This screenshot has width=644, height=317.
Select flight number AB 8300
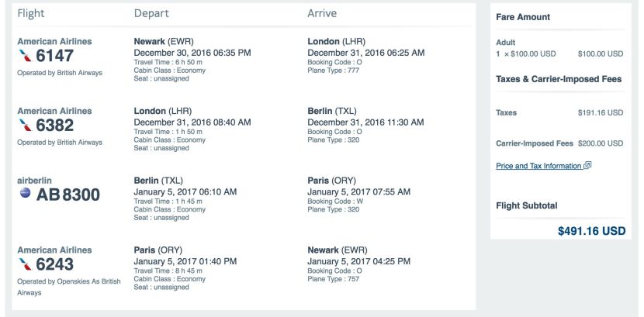tap(68, 195)
